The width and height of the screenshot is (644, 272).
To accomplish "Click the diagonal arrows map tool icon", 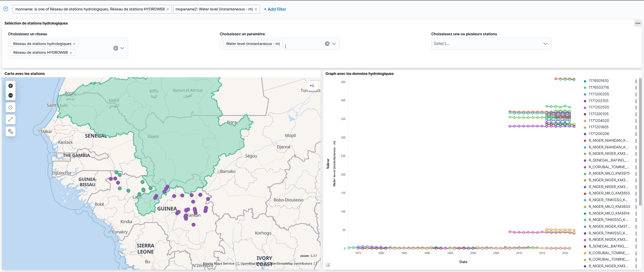I will click(10, 120).
